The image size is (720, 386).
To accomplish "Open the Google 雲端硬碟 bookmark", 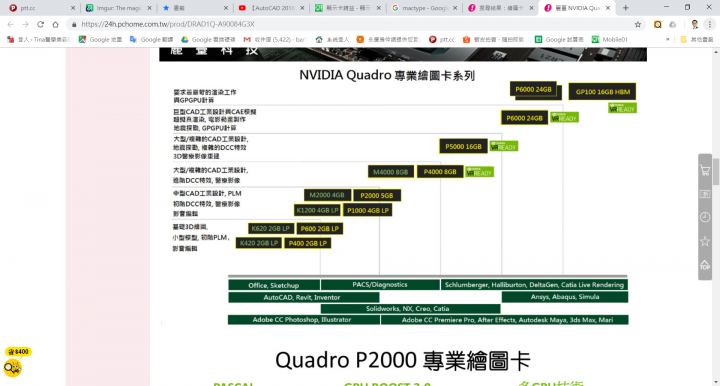I will (x=208, y=39).
